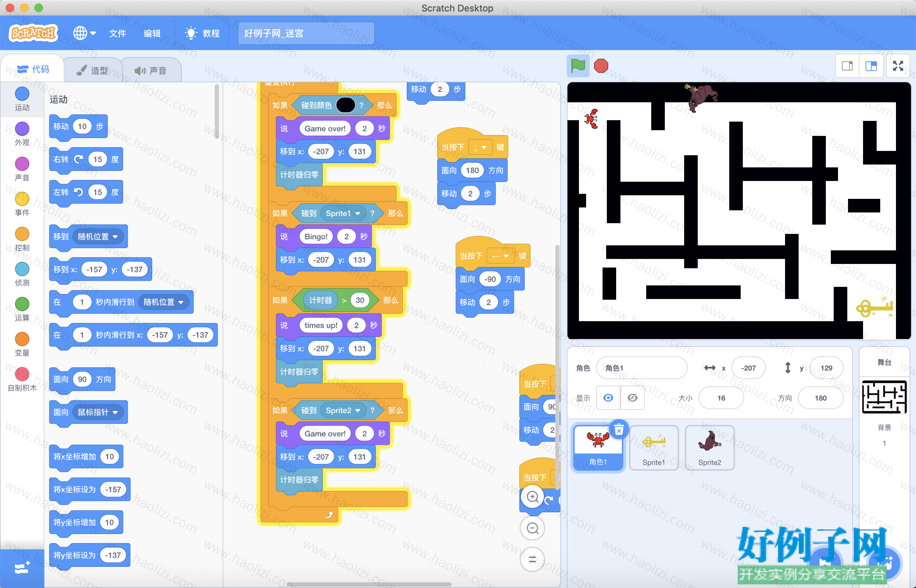
Task: Select the 变量 blocks category
Action: click(x=22, y=345)
